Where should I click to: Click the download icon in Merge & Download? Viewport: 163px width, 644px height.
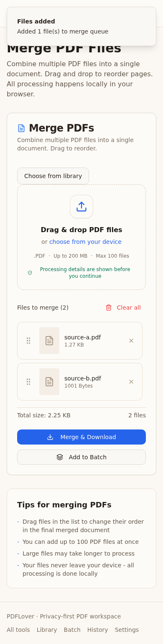click(x=50, y=437)
